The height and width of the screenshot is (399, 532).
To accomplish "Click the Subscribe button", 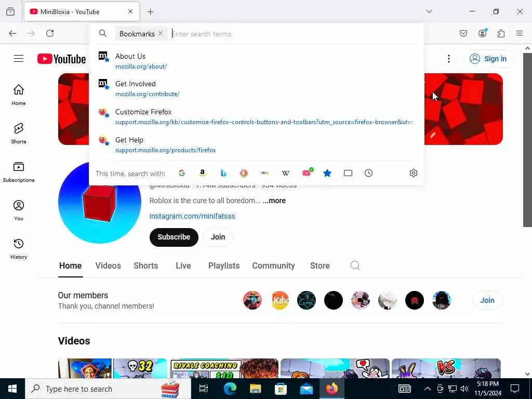I will click(x=174, y=237).
